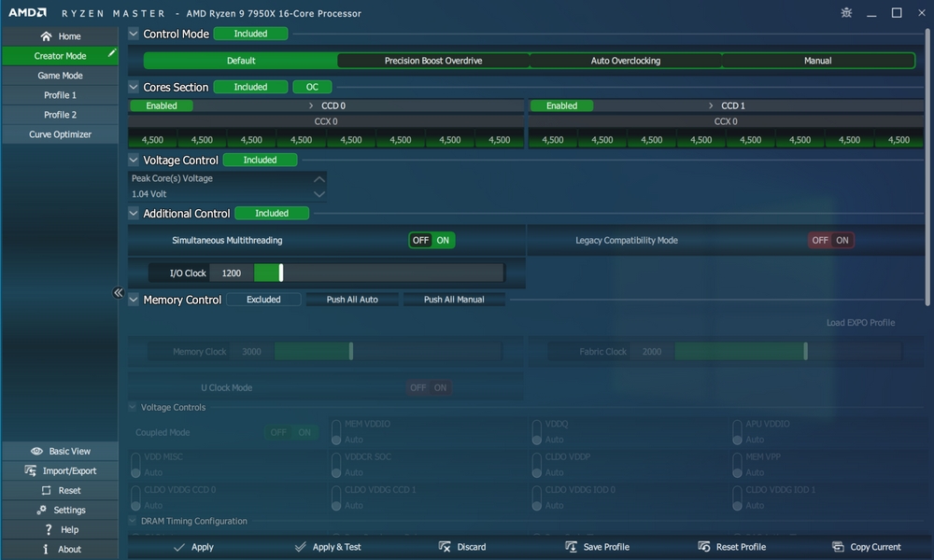Click the Save Profile icon

571,547
